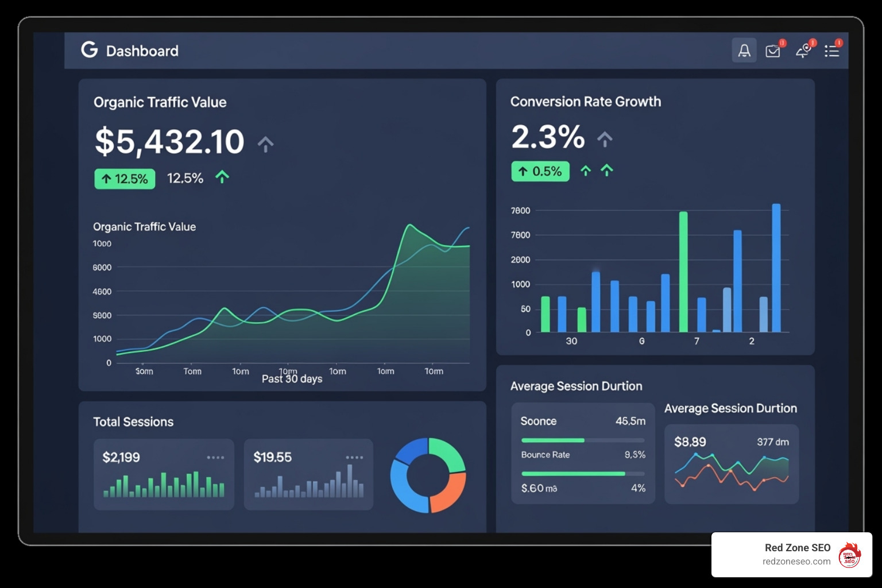This screenshot has width=882, height=588.
Task: Click the G logo next to Dashboard
Action: [89, 50]
